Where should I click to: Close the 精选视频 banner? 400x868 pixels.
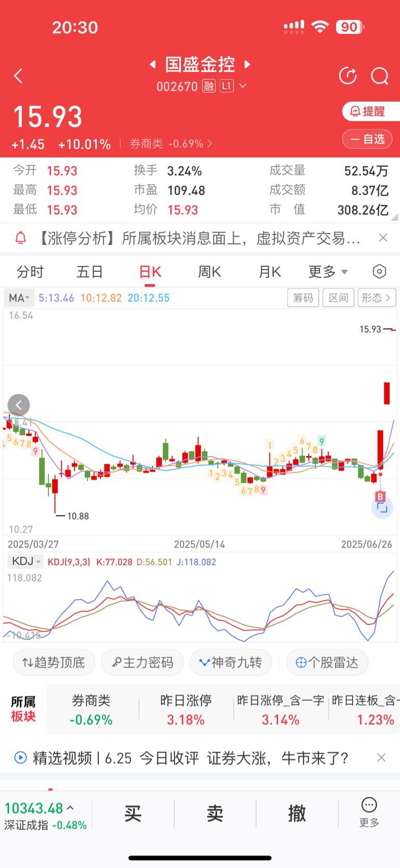tap(381, 757)
